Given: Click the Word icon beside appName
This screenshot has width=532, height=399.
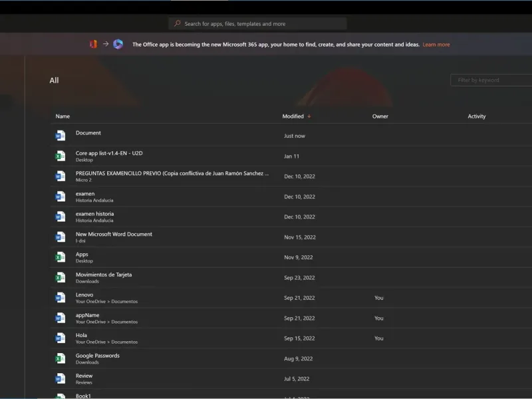Looking at the screenshot, I should point(60,318).
